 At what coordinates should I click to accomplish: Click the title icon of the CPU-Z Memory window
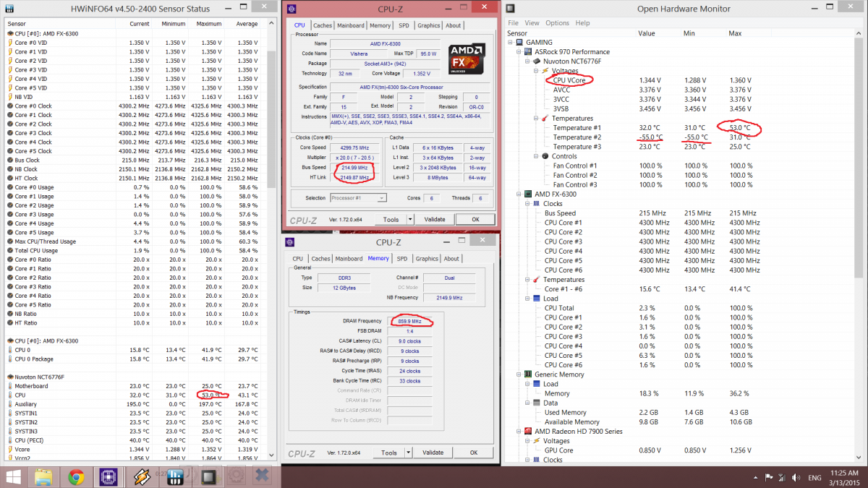point(290,242)
